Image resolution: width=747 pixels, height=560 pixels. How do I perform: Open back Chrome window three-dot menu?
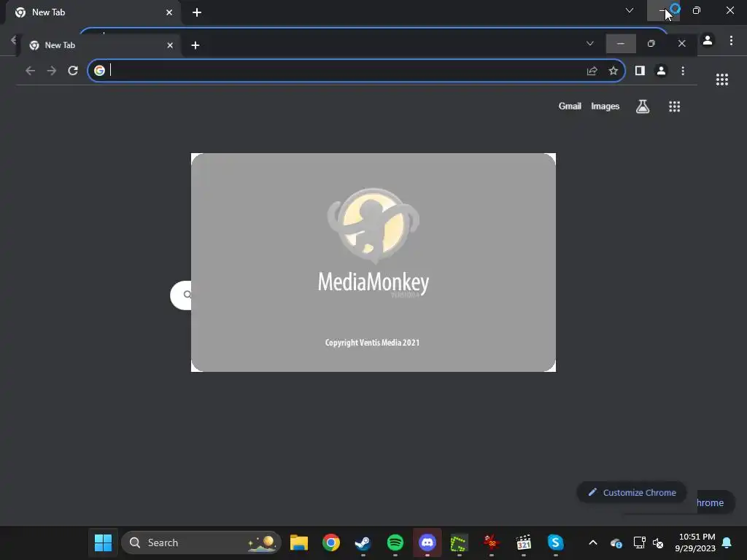pyautogui.click(x=731, y=41)
